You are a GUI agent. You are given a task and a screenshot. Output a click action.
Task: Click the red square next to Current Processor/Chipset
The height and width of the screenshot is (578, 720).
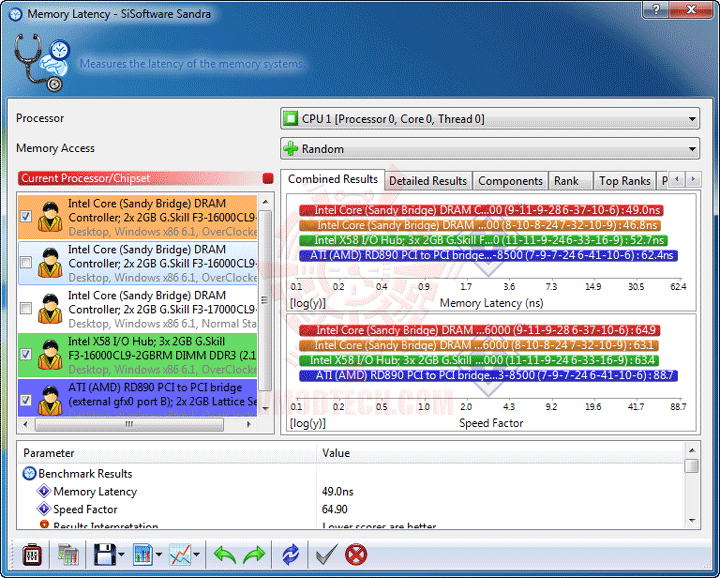tap(268, 179)
